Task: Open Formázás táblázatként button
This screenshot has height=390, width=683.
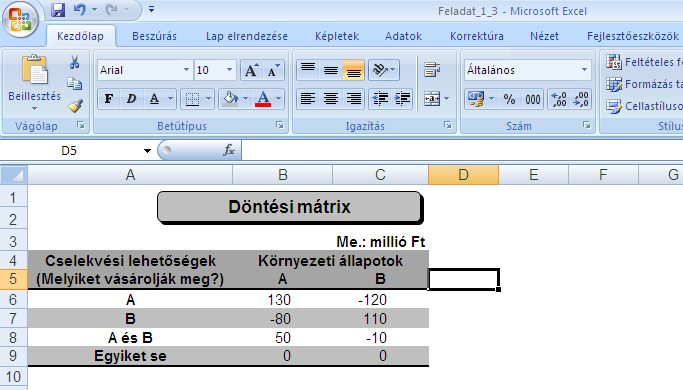Action: [644, 84]
